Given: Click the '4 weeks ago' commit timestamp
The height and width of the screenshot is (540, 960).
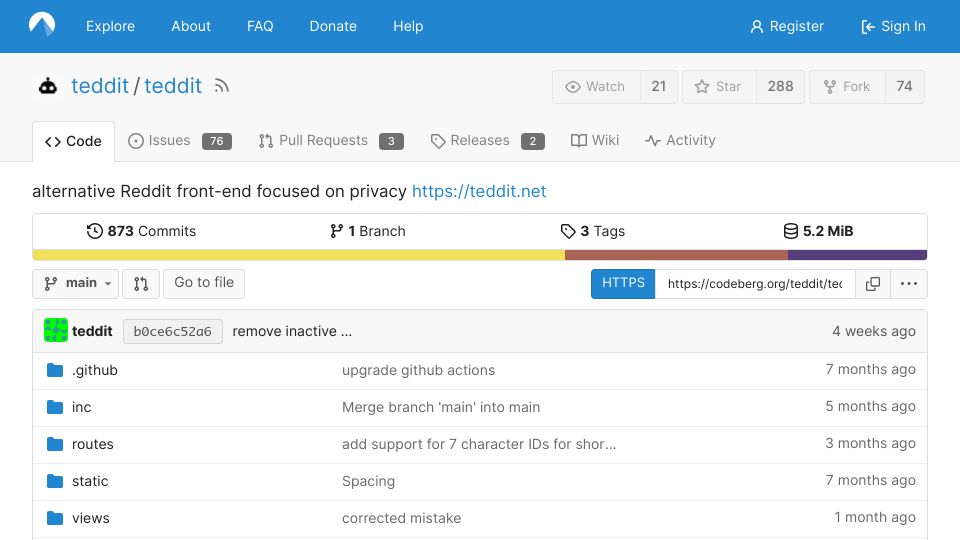Looking at the screenshot, I should click(x=874, y=331).
